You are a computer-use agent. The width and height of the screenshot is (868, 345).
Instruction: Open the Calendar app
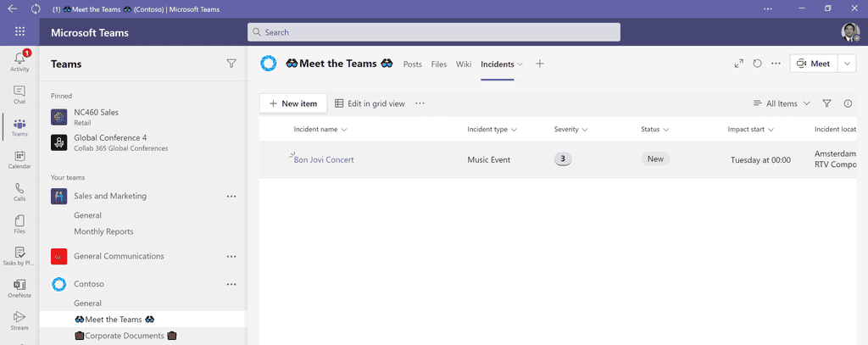[19, 160]
